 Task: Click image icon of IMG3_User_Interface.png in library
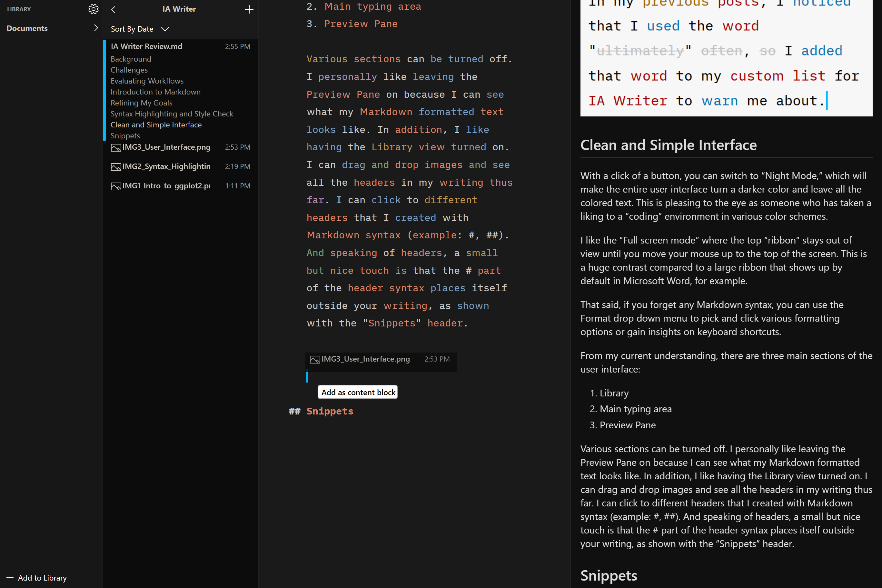(x=116, y=147)
